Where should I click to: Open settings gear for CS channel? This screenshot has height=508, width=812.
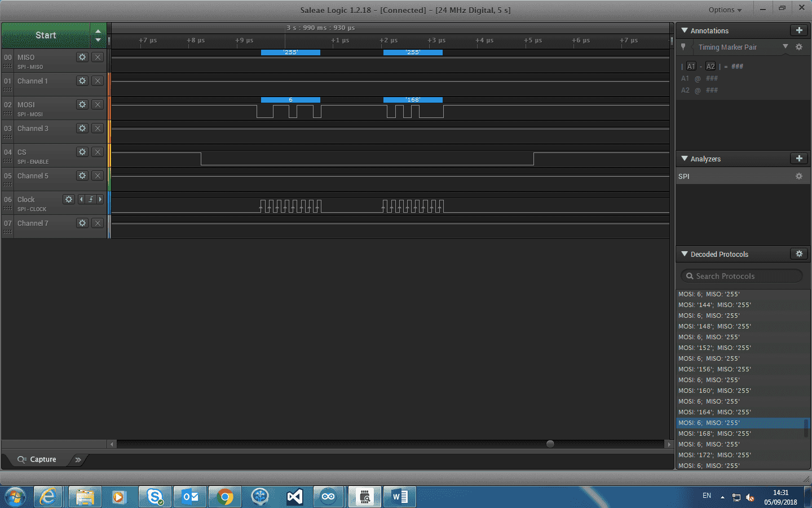coord(82,152)
